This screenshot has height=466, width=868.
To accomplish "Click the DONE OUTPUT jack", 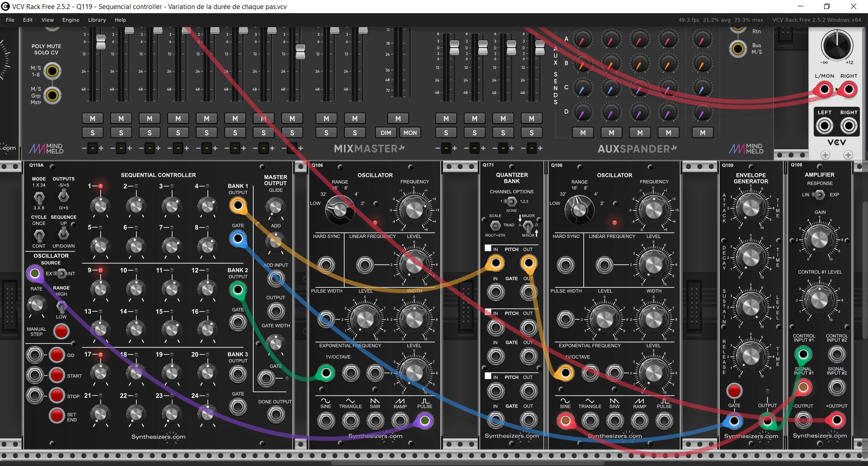I will tap(275, 414).
